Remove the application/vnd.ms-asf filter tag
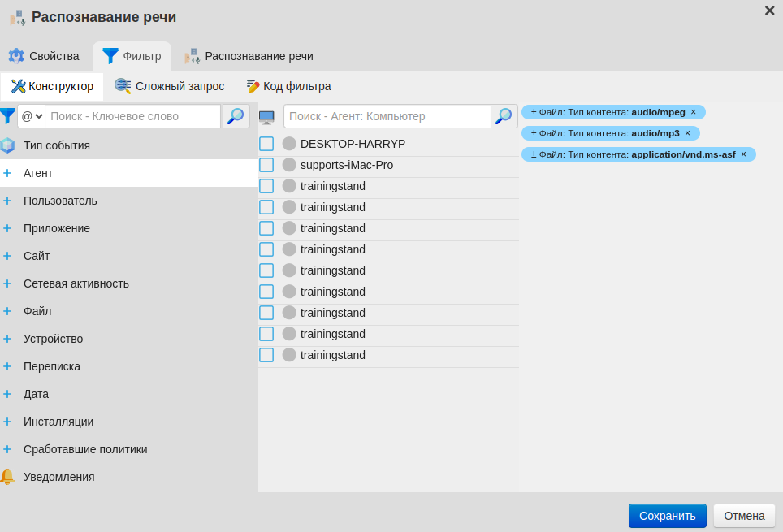The width and height of the screenshot is (783, 532). point(743,154)
